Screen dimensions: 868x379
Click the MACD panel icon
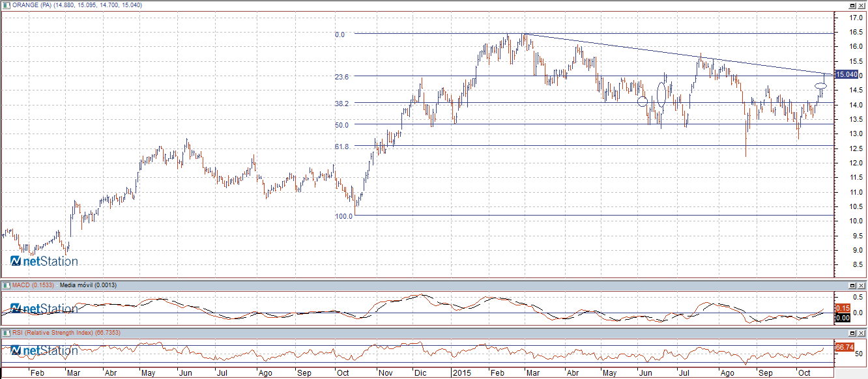(x=5, y=285)
